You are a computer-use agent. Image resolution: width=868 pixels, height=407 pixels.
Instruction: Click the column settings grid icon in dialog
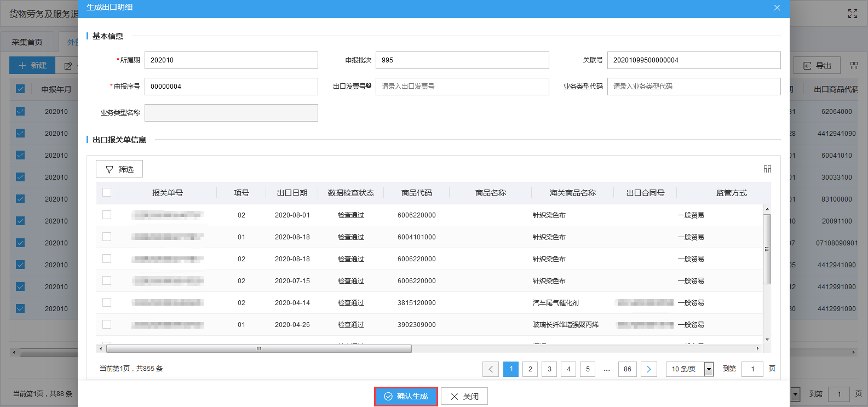tap(767, 169)
